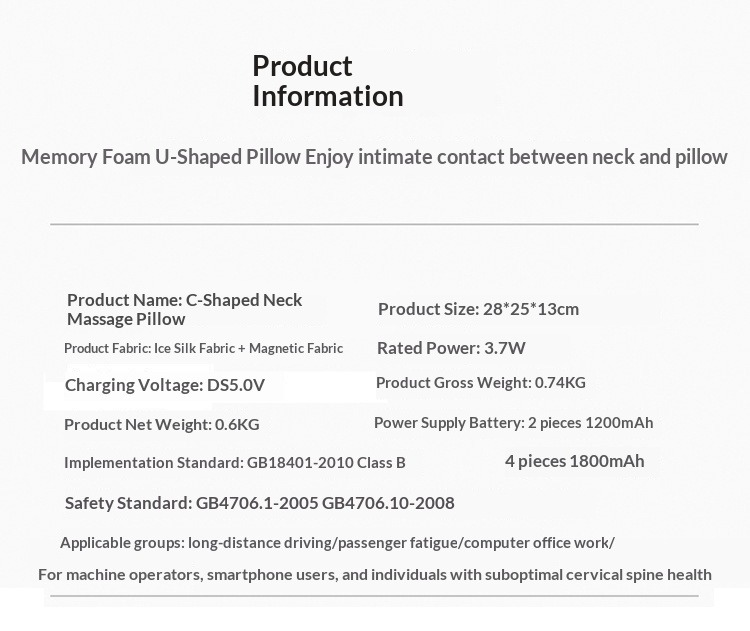The image size is (750, 631).
Task: Select the Product Size 28*25*13cm text
Action: pos(478,309)
